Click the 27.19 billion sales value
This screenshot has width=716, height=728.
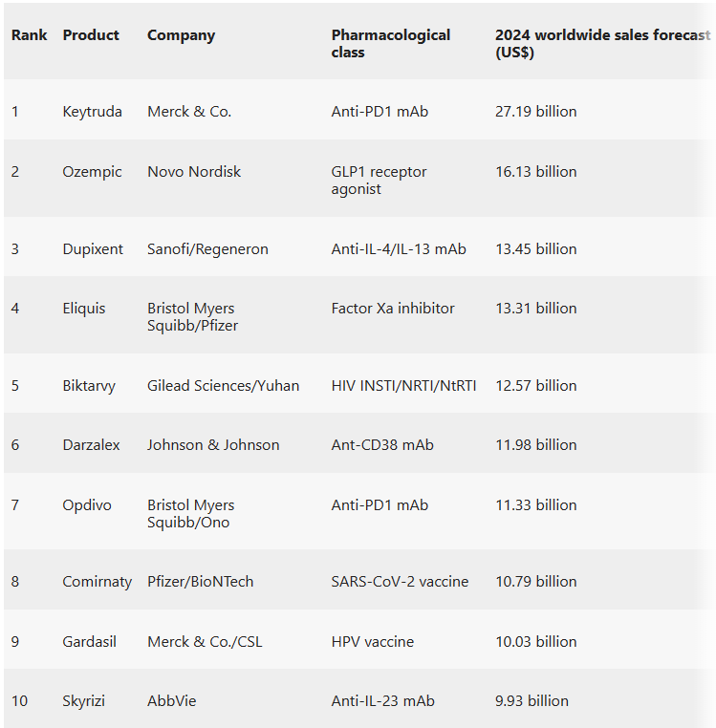pyautogui.click(x=535, y=112)
